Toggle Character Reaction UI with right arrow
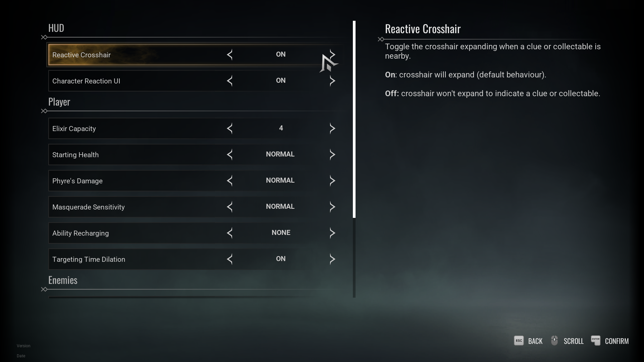Viewport: 644px width, 362px height. [332, 81]
